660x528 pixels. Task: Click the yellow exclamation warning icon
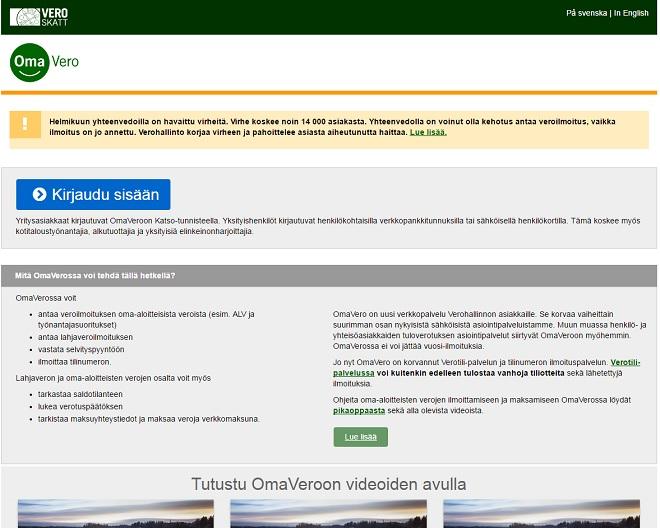coord(24,125)
